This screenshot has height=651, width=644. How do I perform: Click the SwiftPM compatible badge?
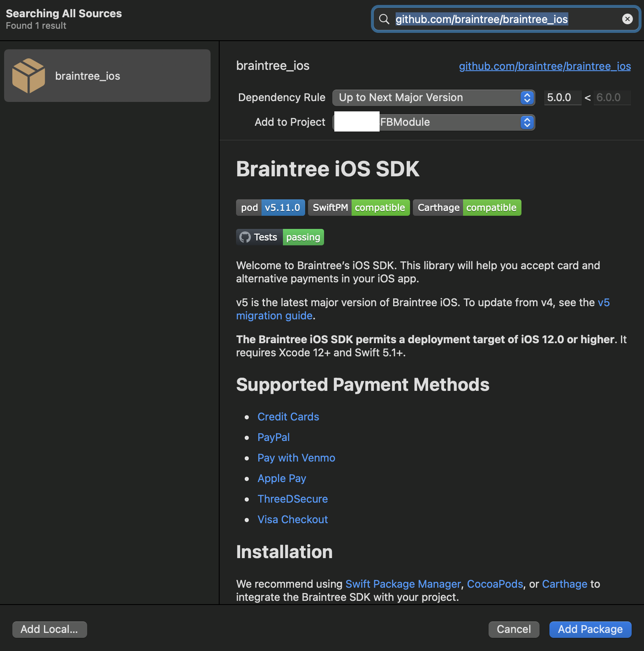tap(359, 208)
